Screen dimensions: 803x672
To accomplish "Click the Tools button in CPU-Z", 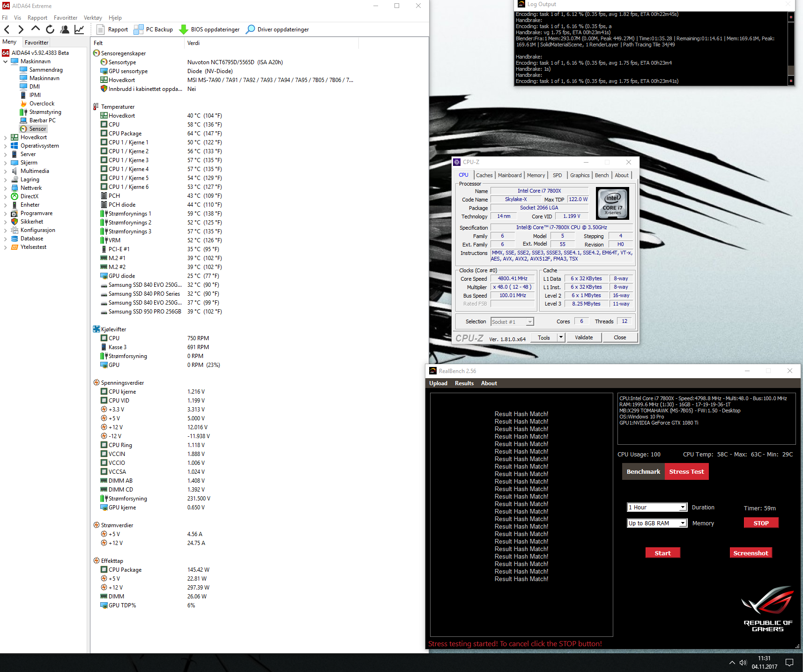I will (544, 337).
